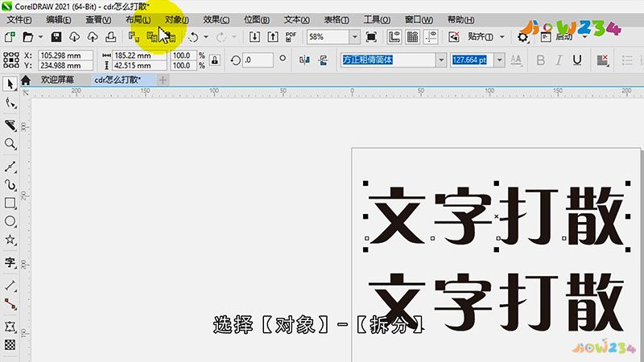Click the cloud upload icon
Screen dimensions: 644x362
point(93,37)
